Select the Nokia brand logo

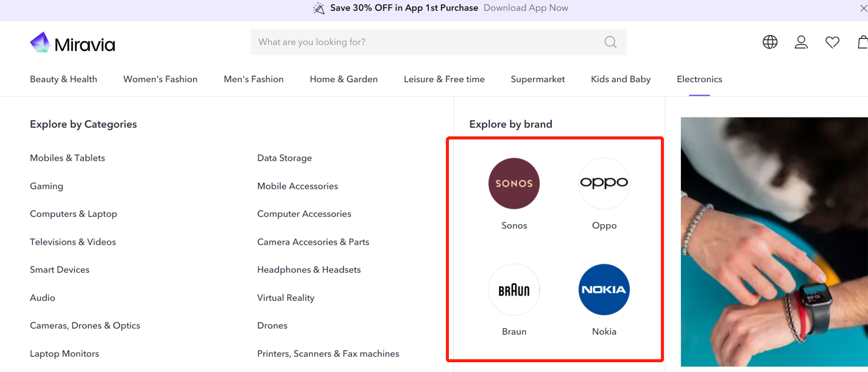604,290
